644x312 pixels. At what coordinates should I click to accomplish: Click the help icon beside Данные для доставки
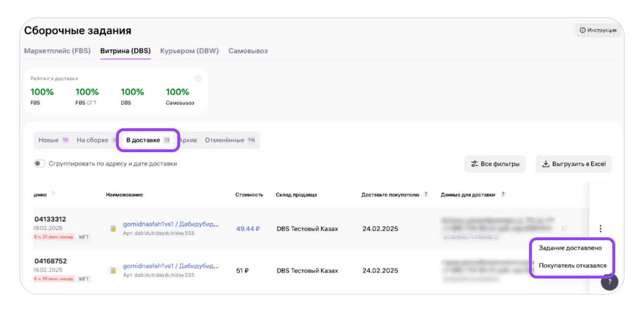503,194
